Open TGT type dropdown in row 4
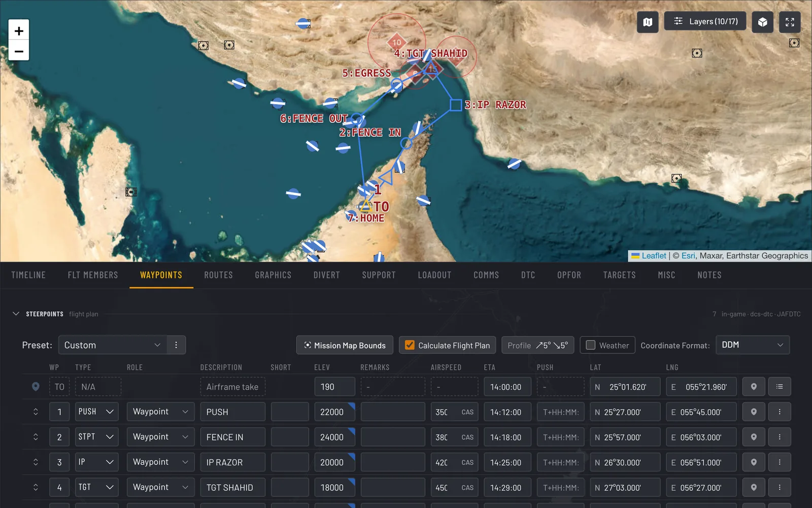Image resolution: width=812 pixels, height=508 pixels. (97, 487)
